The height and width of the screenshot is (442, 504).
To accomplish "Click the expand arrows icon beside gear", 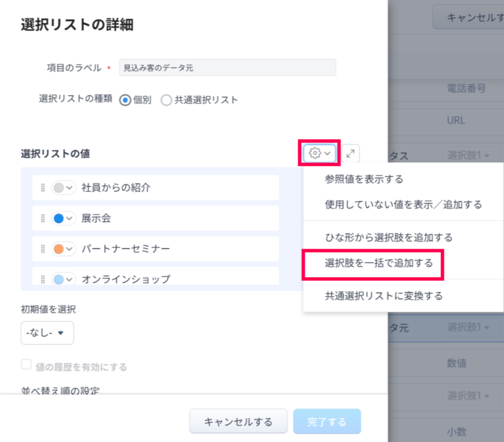I will tap(351, 153).
